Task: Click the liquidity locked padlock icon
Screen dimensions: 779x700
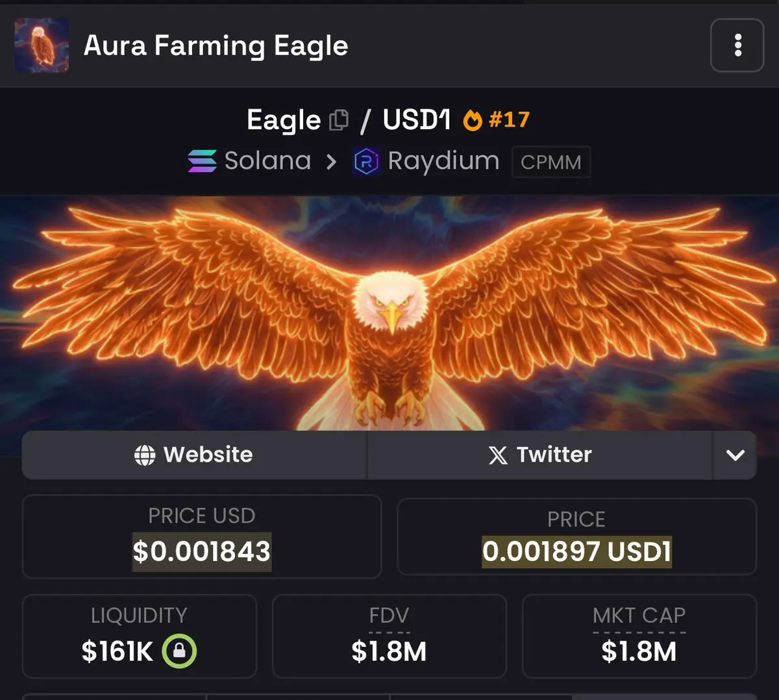Action: pos(179,651)
